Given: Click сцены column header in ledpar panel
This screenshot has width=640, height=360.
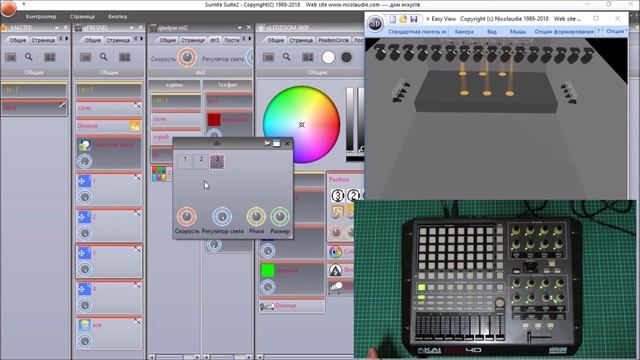Looking at the screenshot, I should [x=175, y=85].
